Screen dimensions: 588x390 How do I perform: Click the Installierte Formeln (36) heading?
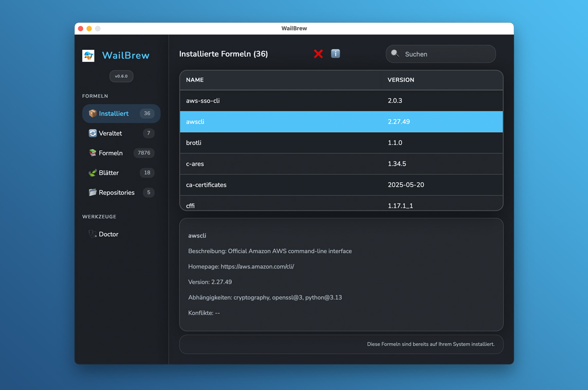224,54
